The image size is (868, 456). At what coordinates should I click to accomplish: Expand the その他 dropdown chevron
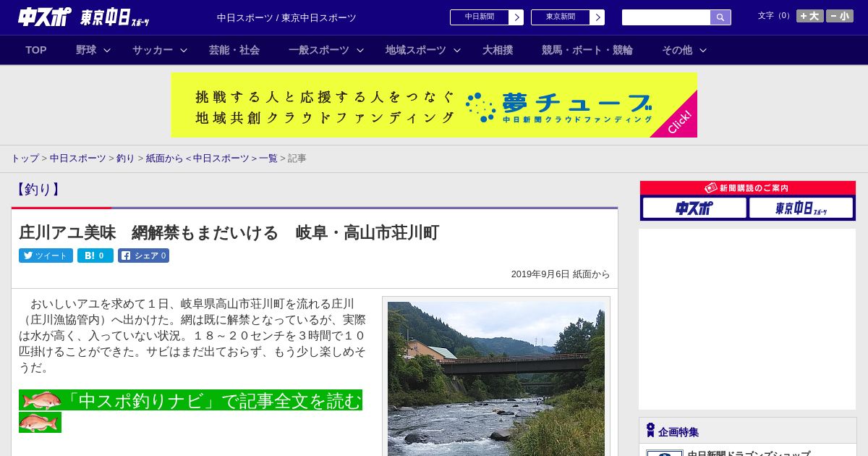(x=703, y=51)
